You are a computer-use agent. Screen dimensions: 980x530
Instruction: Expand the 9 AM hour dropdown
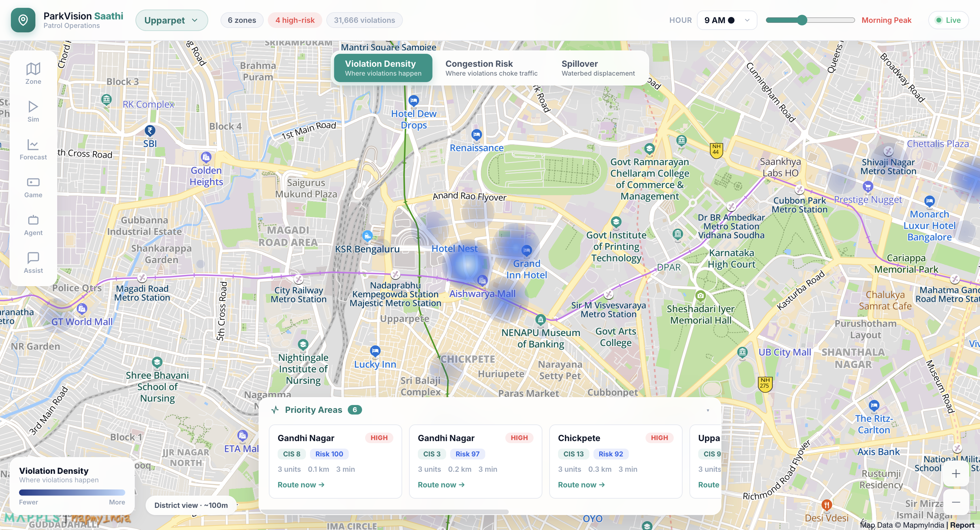pos(726,20)
